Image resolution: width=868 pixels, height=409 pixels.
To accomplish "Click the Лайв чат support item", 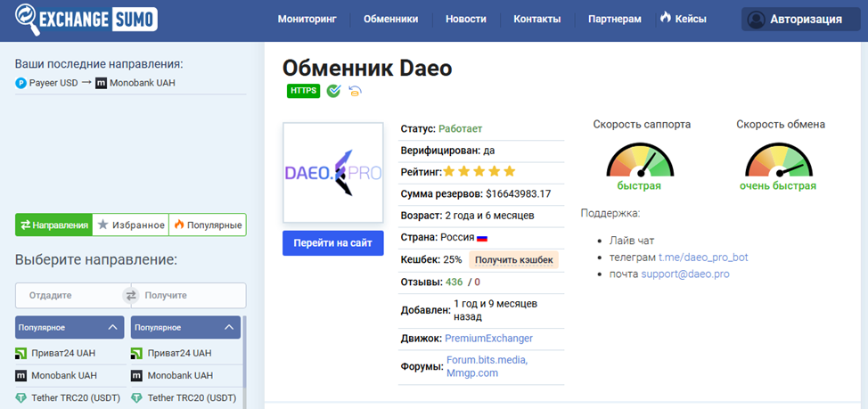I will 632,241.
